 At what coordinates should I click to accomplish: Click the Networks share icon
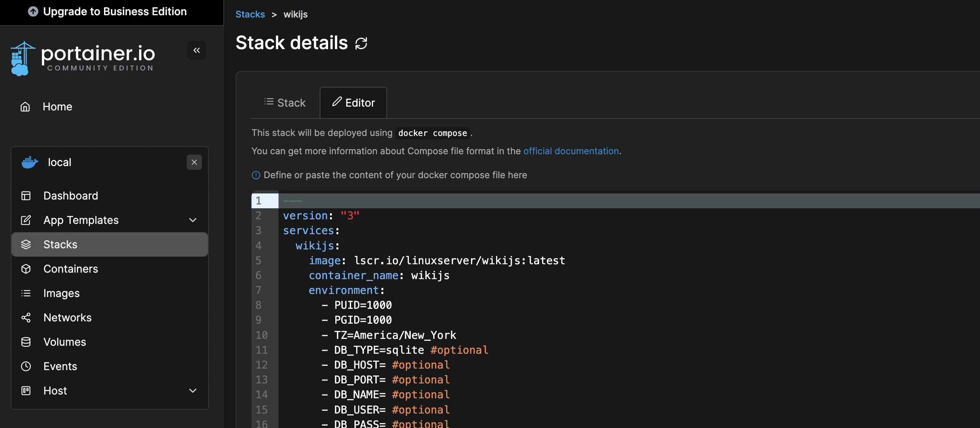[x=26, y=318]
